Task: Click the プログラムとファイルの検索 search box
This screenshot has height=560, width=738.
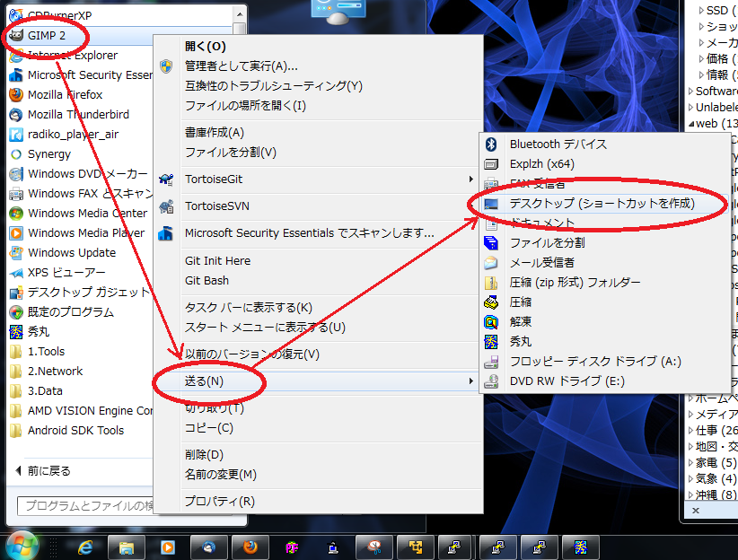Action: coord(85,506)
